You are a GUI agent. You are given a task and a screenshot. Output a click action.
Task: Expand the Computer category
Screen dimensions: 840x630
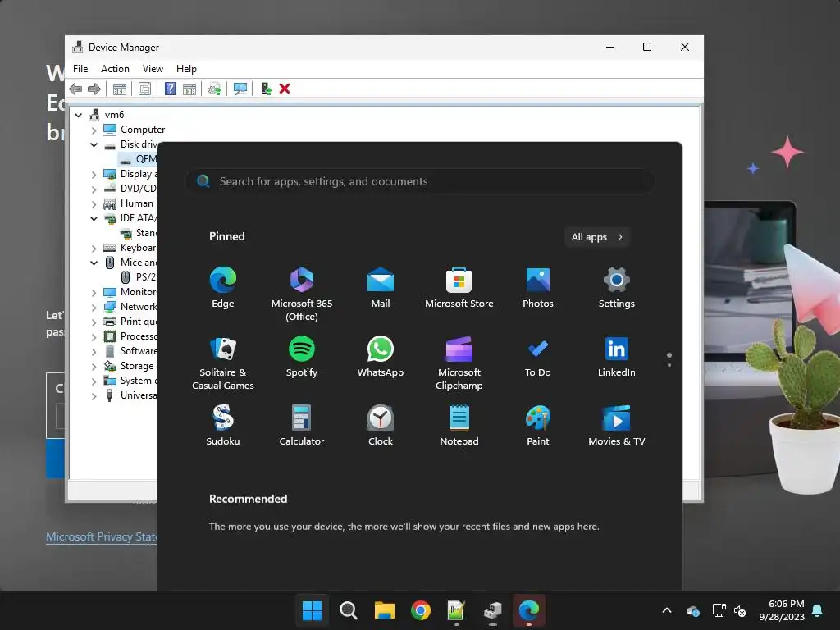click(94, 130)
